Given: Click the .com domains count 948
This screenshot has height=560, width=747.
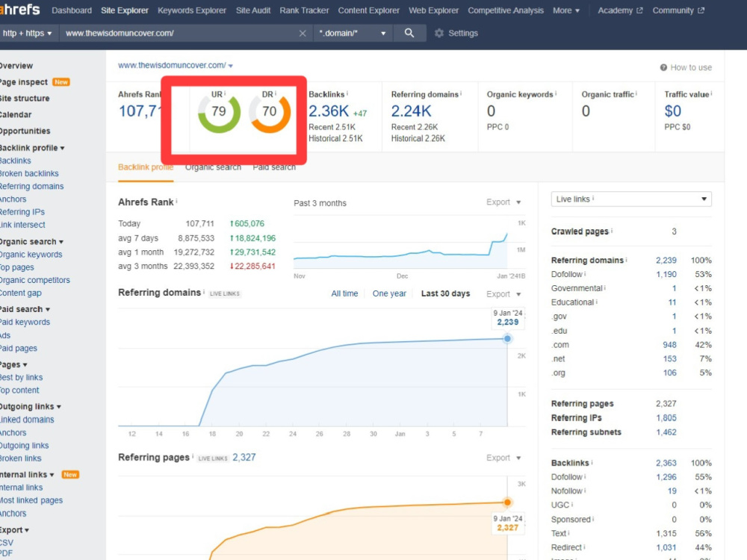Looking at the screenshot, I should coord(669,345).
